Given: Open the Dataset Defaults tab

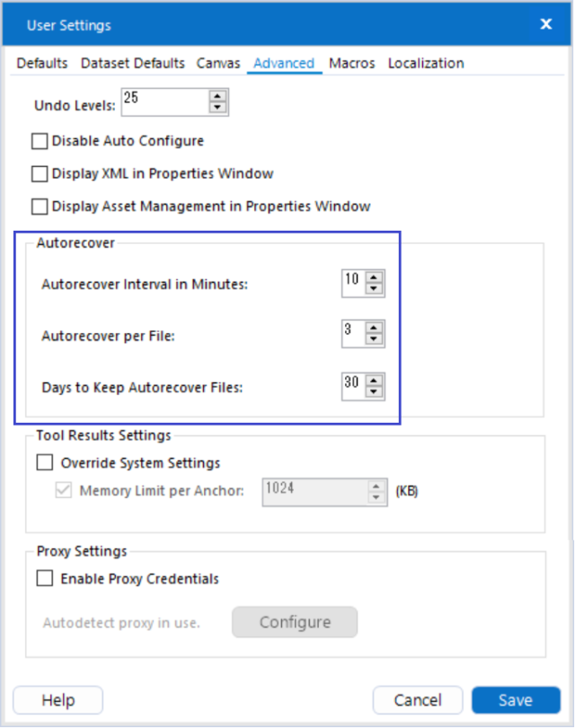Looking at the screenshot, I should [131, 63].
